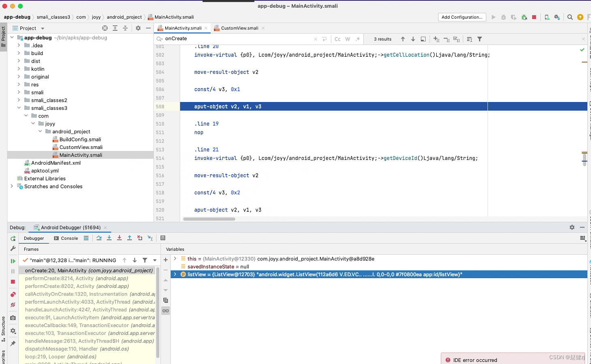Open Android Debugger (51694) tab
This screenshot has height=364, width=591.
[x=70, y=228]
